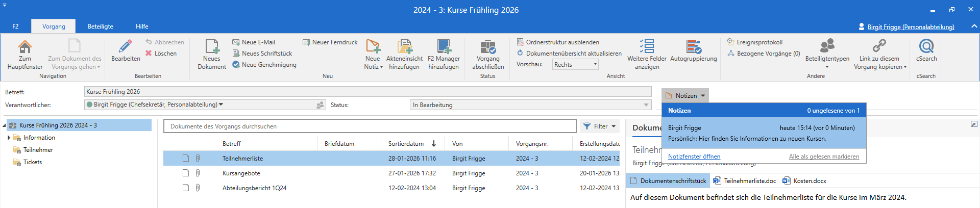The height and width of the screenshot is (208, 980).
Task: Click Löschen in Bearbeiten group
Action: pos(161,54)
